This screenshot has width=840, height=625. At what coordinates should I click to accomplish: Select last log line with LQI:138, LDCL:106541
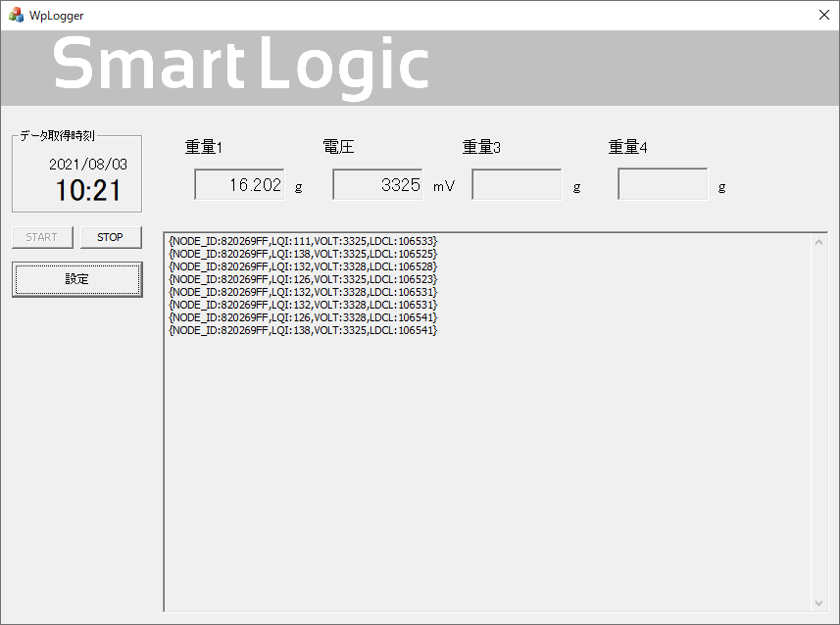[x=303, y=331]
